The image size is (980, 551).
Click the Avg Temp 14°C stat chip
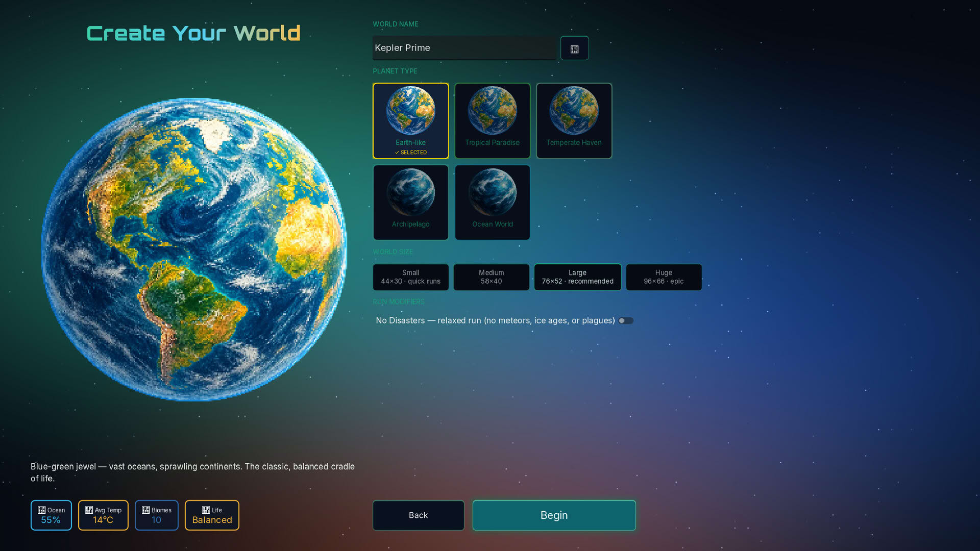(x=103, y=515)
